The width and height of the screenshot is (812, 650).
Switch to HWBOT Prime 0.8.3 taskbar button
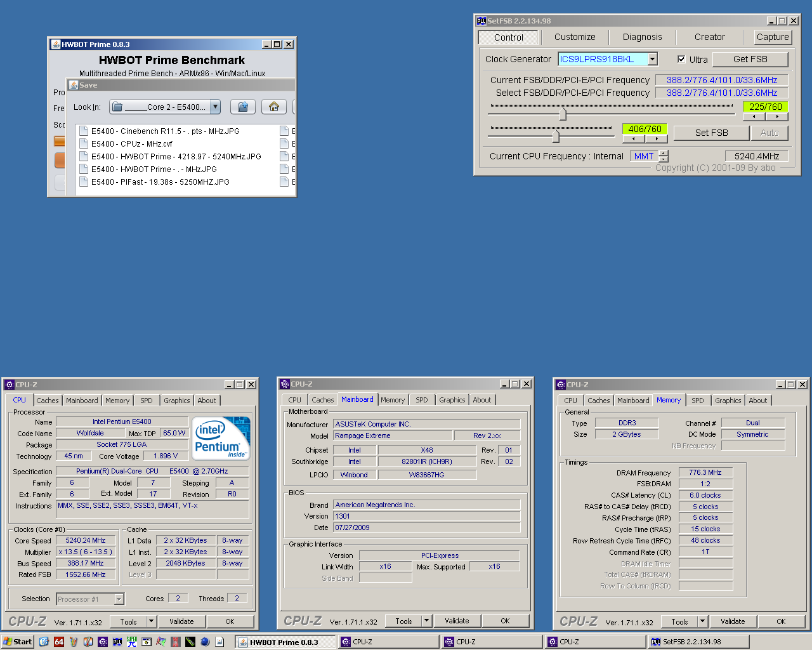click(x=285, y=642)
